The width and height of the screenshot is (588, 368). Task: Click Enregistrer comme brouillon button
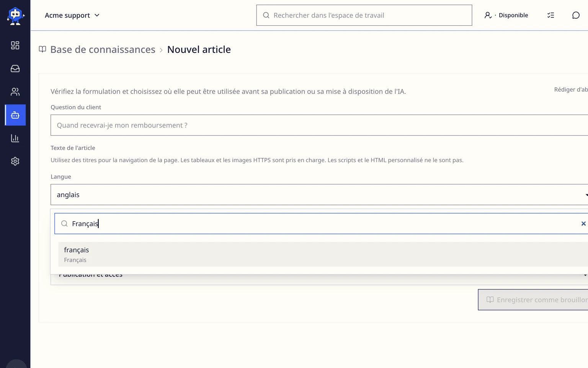(x=533, y=300)
